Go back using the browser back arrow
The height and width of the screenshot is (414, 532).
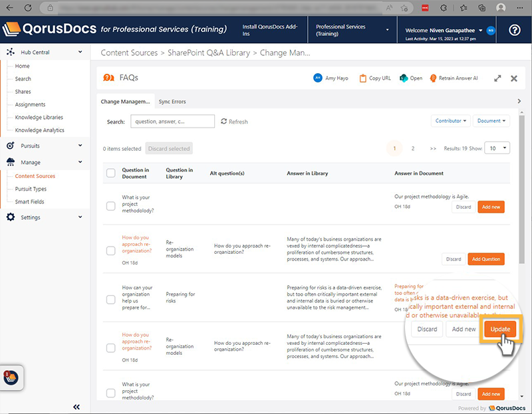9,7
